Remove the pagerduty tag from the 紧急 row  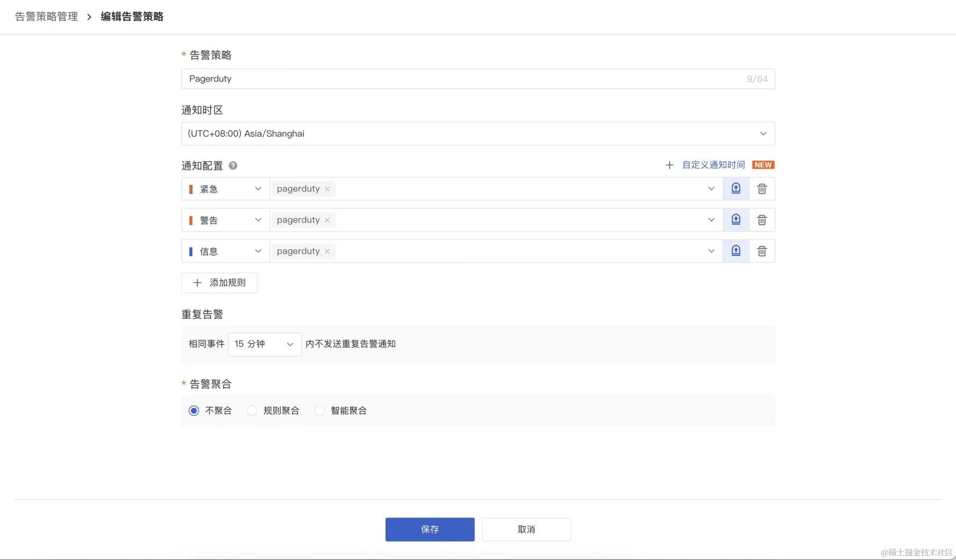[327, 189]
